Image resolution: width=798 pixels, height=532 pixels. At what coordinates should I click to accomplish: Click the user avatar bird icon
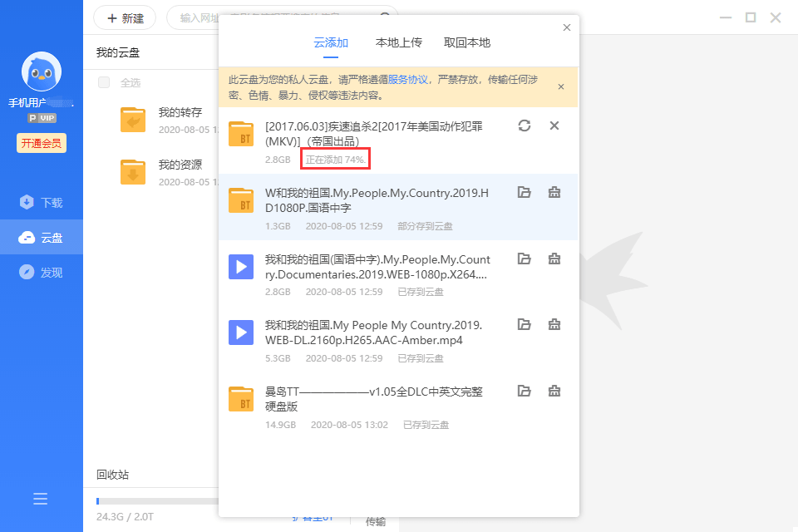[41, 73]
